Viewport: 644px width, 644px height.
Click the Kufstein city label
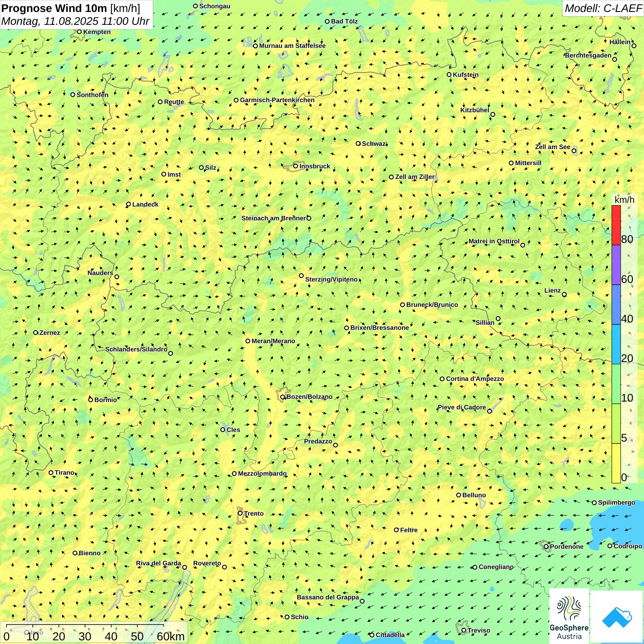[466, 75]
